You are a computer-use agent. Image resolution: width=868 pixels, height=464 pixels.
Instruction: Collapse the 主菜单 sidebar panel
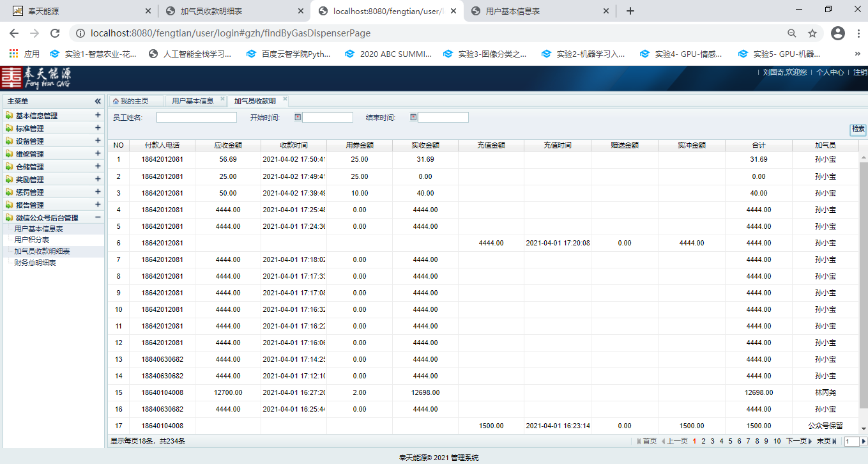pyautogui.click(x=98, y=101)
